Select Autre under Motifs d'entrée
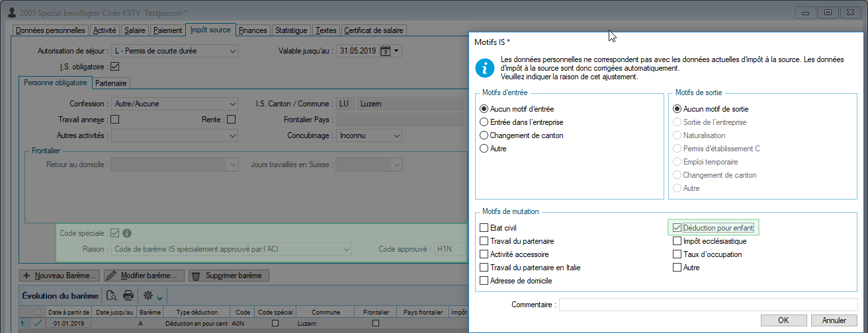The image size is (868, 333). pos(484,149)
